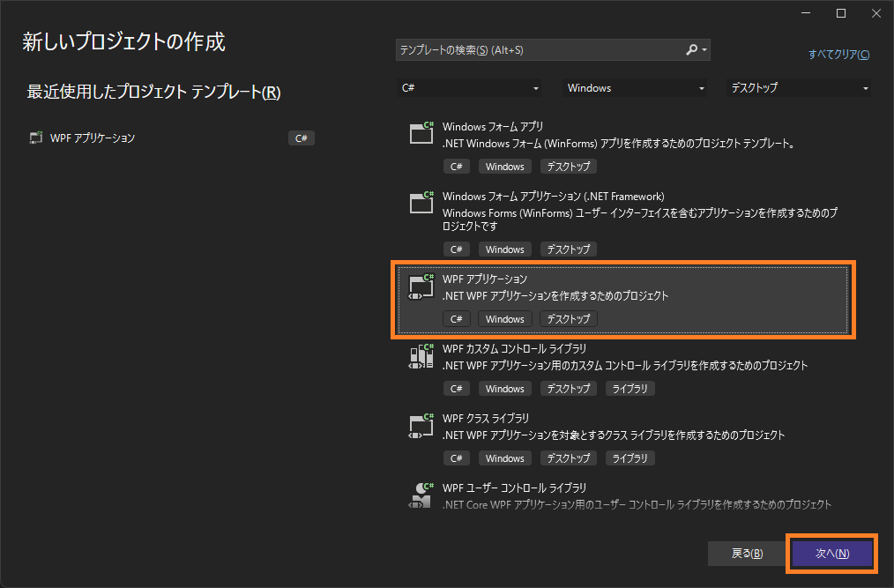Click the recent WPF アプリケーション project icon

click(36, 138)
